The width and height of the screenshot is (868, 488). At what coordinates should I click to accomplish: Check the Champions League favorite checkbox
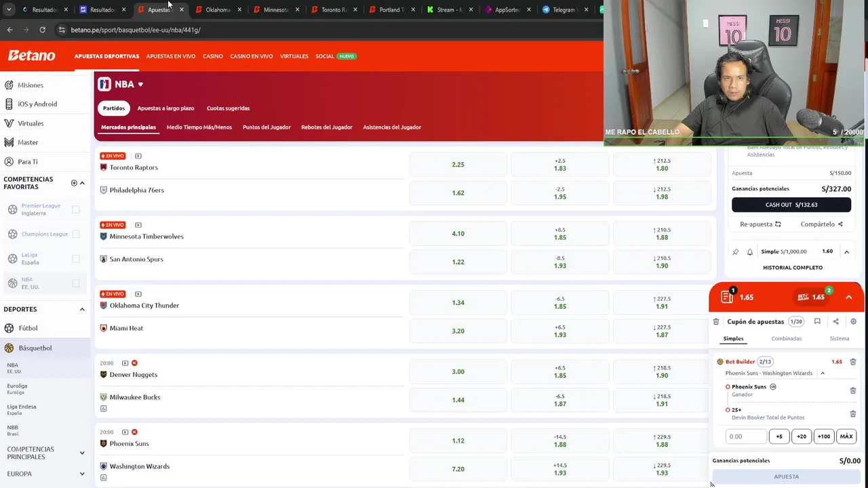76,234
